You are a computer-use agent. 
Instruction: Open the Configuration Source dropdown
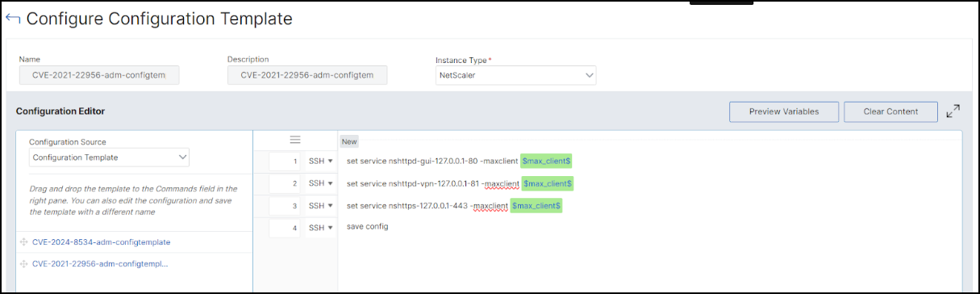(x=110, y=157)
